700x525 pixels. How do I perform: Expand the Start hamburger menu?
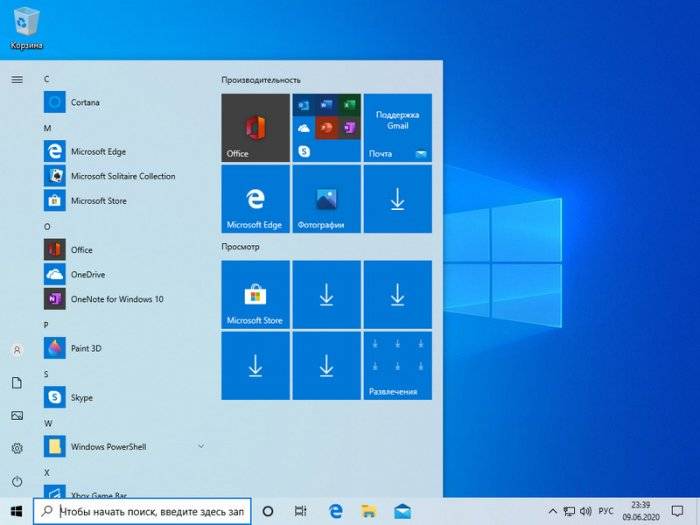[x=17, y=79]
